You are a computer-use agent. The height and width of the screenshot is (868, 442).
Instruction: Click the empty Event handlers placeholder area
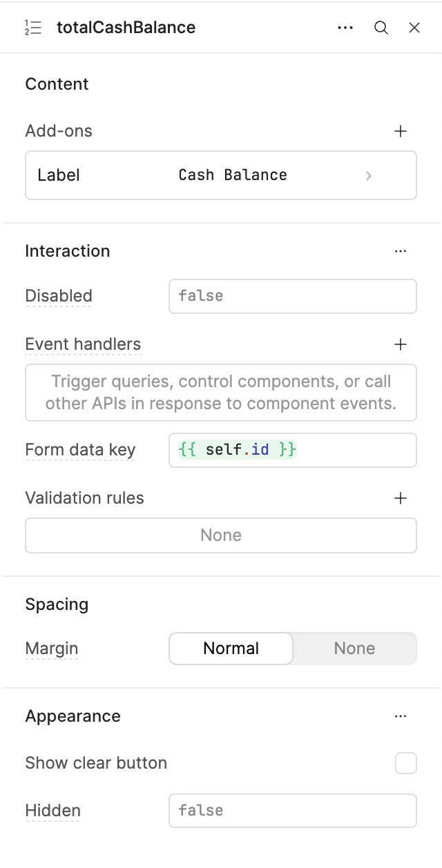pos(221,393)
